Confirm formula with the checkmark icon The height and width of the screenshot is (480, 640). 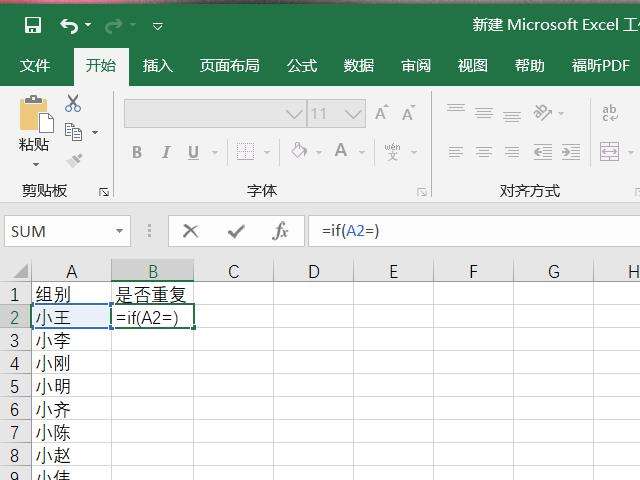[x=236, y=231]
